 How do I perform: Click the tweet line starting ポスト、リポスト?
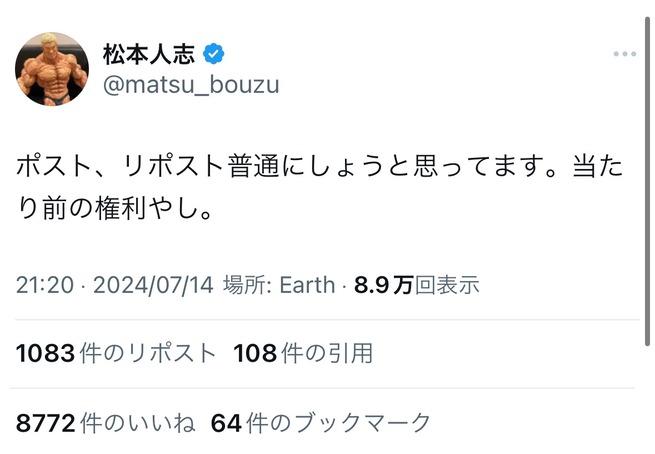tap(320, 166)
